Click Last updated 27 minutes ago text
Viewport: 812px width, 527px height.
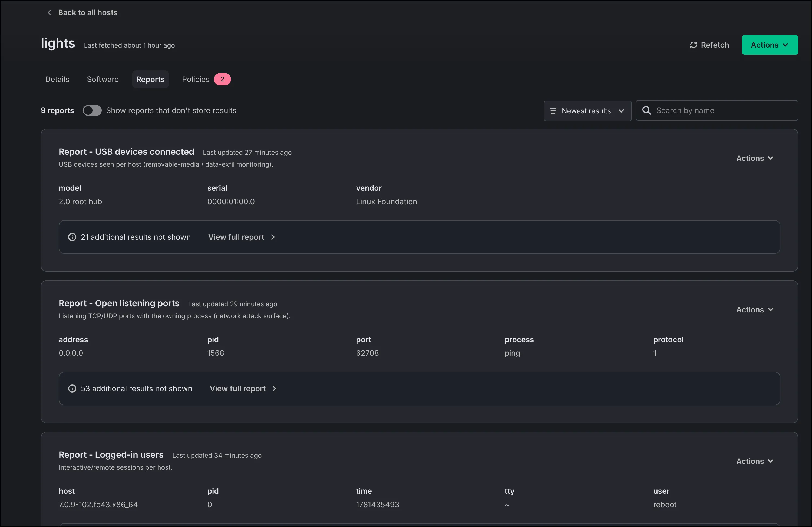(247, 153)
